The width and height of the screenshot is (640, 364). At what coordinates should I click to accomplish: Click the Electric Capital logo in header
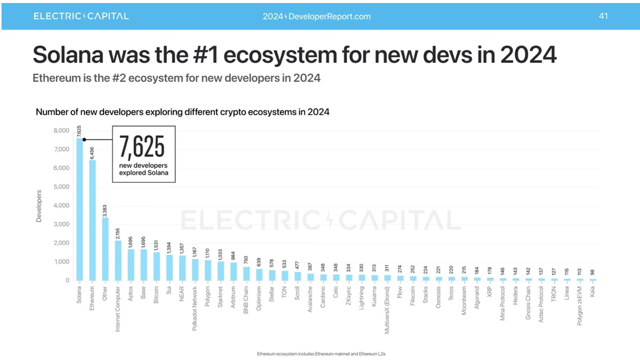coord(81,16)
